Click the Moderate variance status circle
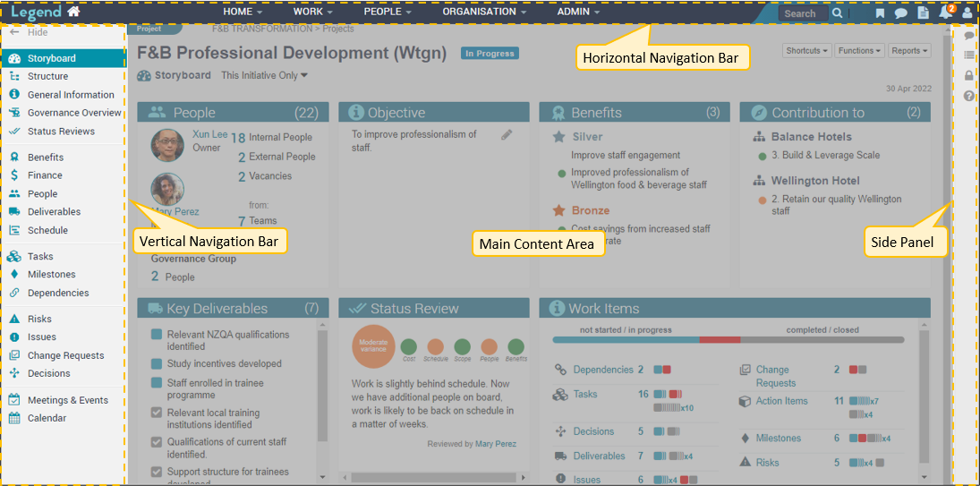Viewport: 980px width, 486px height. pos(374,346)
